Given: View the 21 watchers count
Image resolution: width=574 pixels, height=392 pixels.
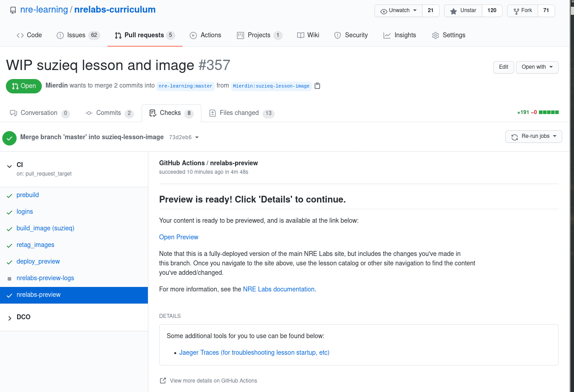Looking at the screenshot, I should pyautogui.click(x=431, y=11).
